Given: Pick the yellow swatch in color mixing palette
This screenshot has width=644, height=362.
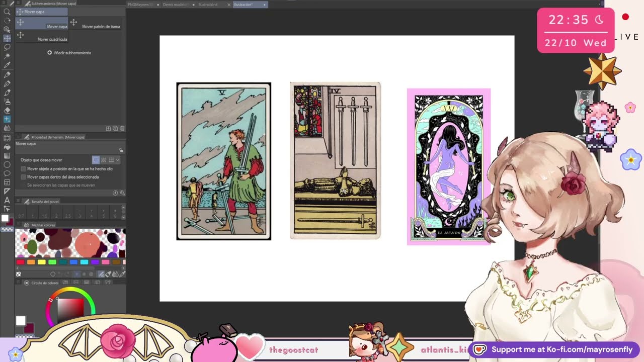Looking at the screenshot, I should click(x=42, y=262).
